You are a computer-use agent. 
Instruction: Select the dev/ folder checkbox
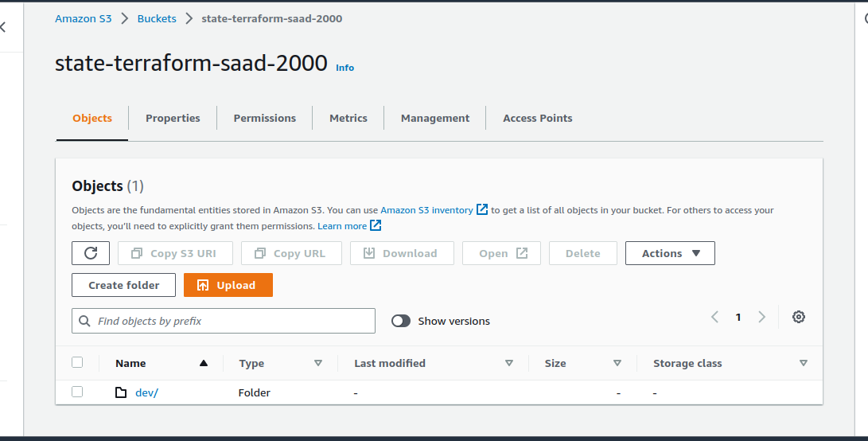click(77, 392)
